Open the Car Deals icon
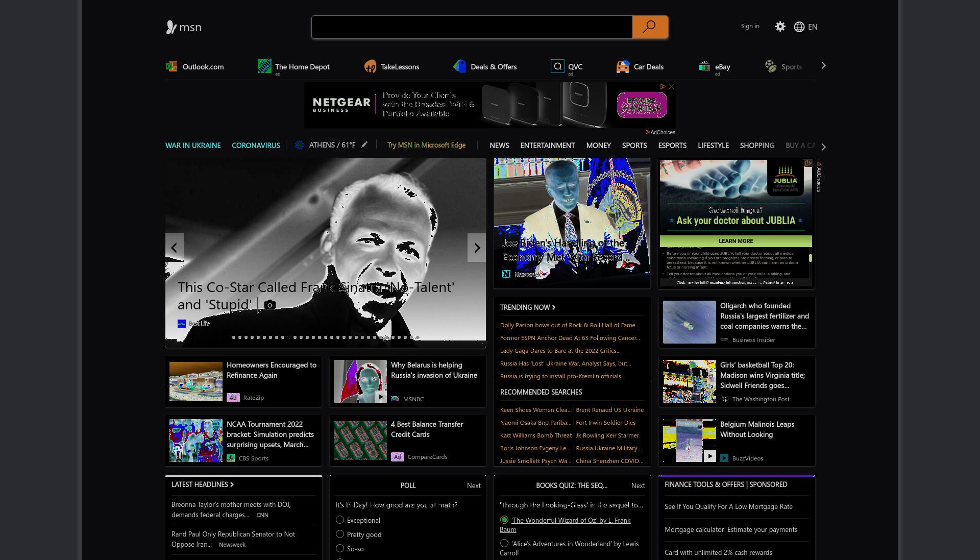This screenshot has width=980, height=560. [x=623, y=66]
